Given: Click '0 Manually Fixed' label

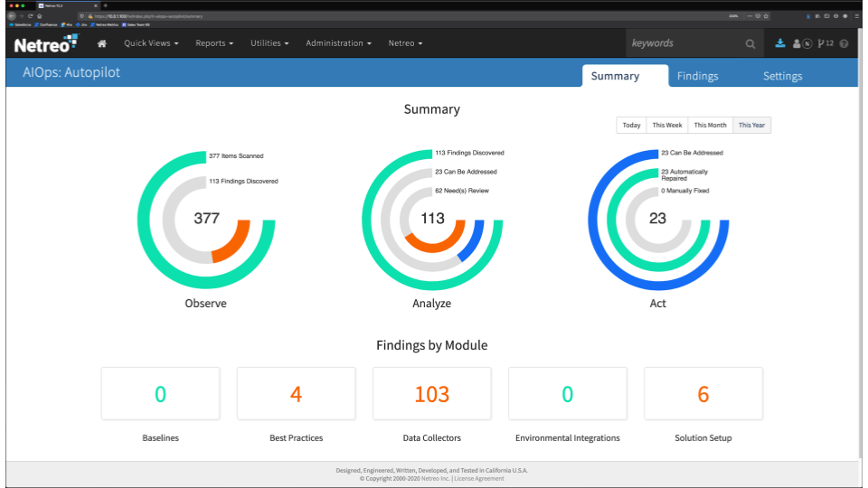Looking at the screenshot, I should [684, 191].
